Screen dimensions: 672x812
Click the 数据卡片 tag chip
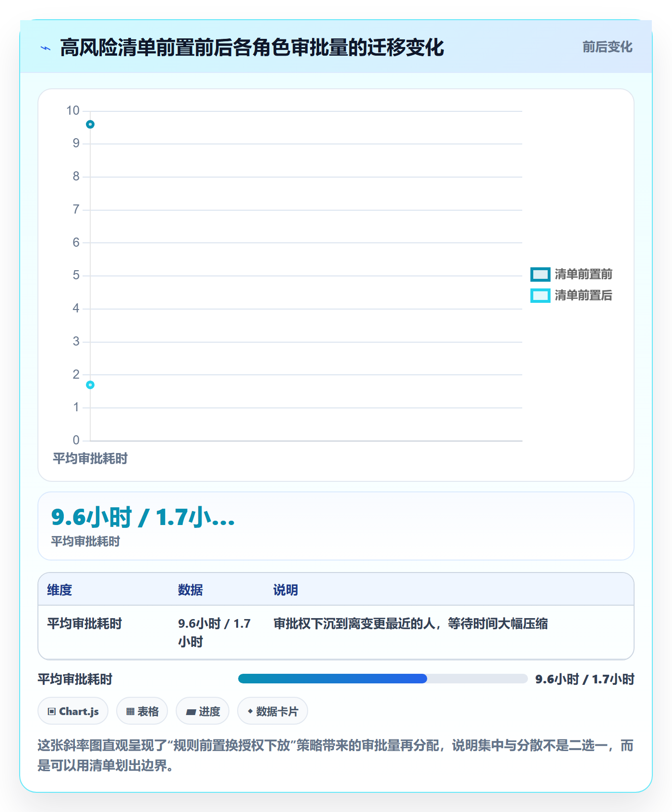tap(273, 711)
